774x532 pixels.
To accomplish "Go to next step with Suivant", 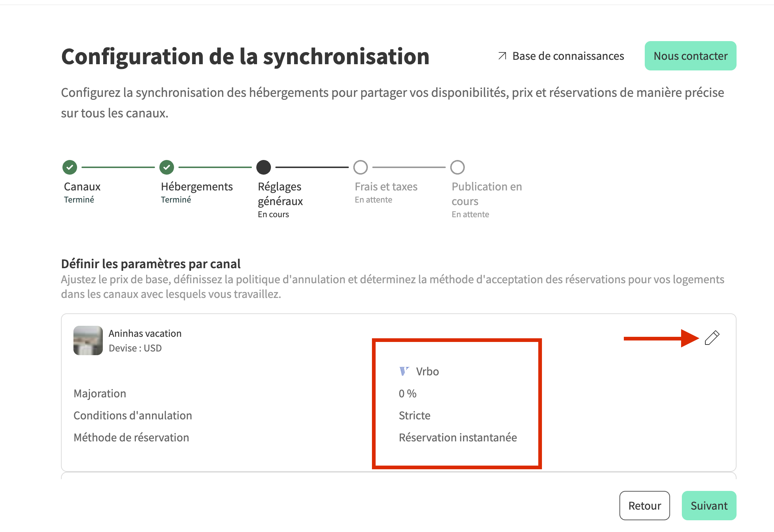I will (709, 506).
